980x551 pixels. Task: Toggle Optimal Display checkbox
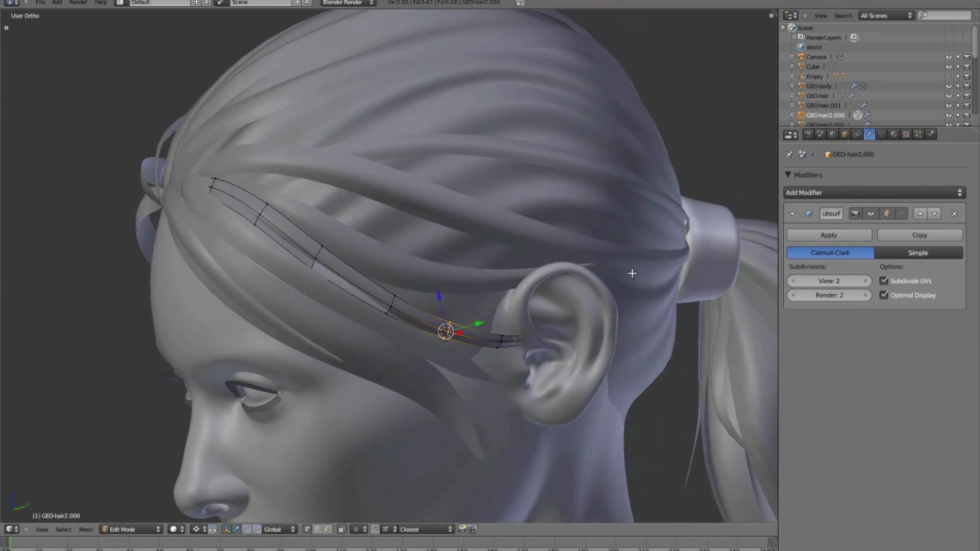pos(884,295)
